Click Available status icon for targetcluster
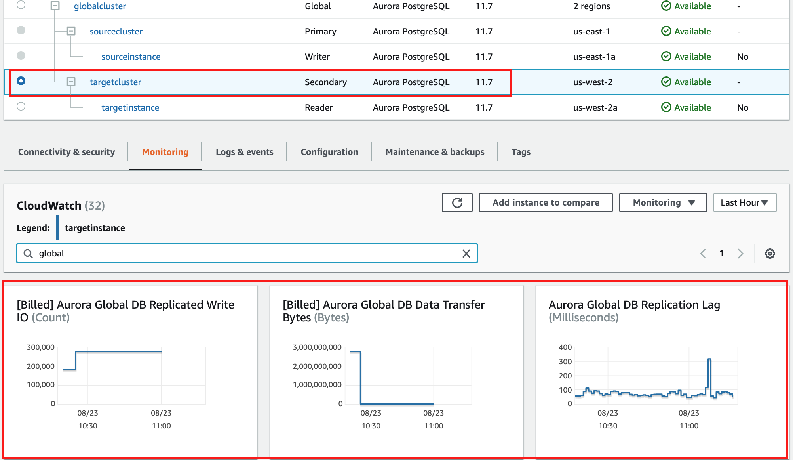 click(666, 82)
